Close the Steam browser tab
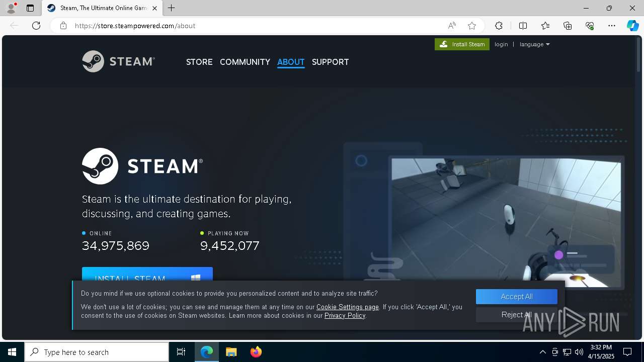 point(154,8)
